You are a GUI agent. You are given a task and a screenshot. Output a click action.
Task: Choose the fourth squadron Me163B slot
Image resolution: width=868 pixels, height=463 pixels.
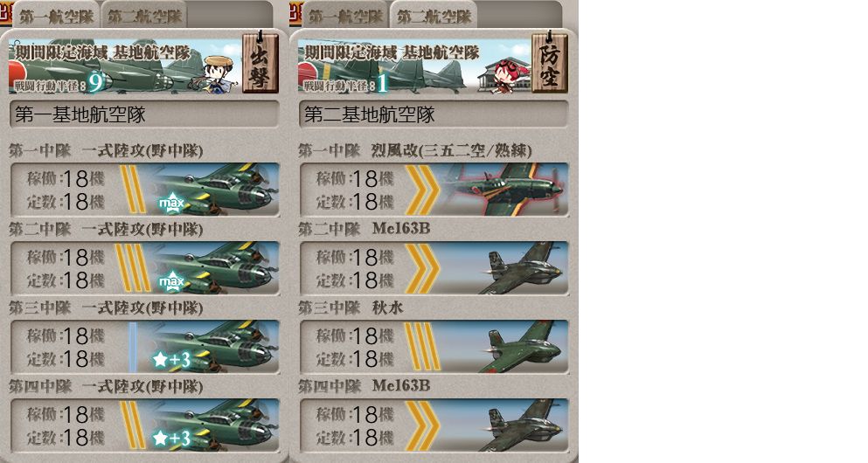pos(434,425)
